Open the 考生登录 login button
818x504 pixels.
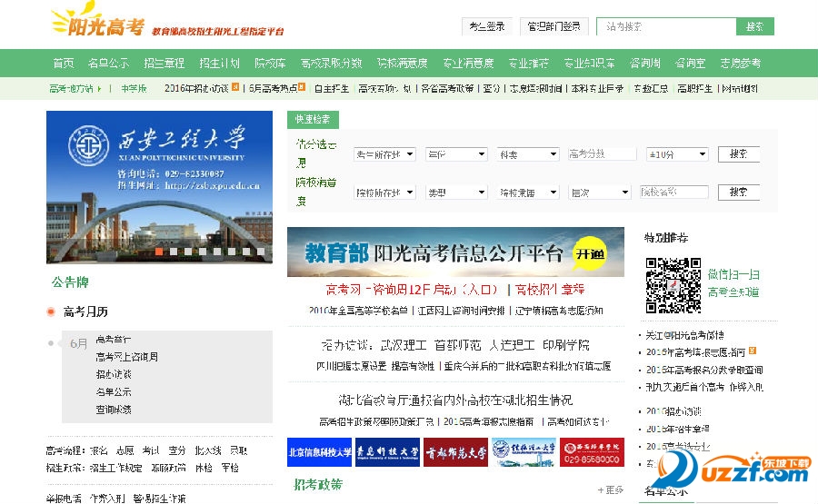487,26
